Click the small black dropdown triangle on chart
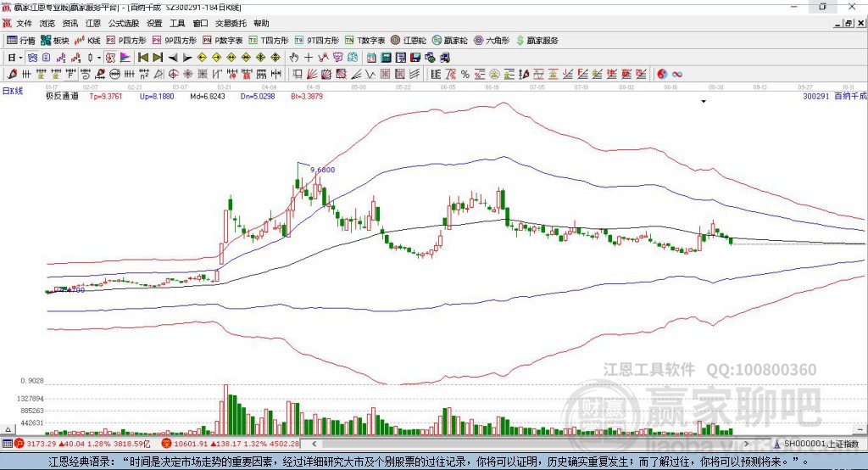 pyautogui.click(x=704, y=102)
